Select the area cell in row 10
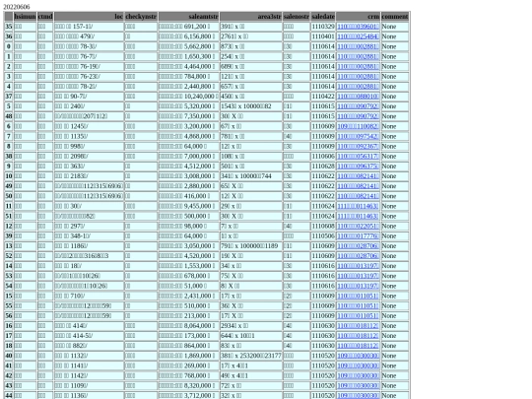Screen dimensions: 532x399 click(251, 176)
